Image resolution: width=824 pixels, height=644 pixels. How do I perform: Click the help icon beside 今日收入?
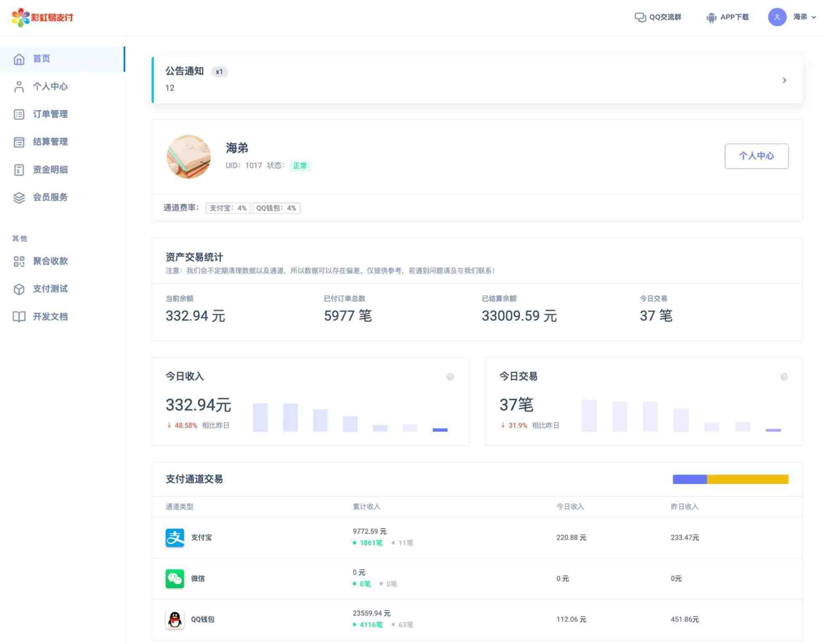click(450, 376)
